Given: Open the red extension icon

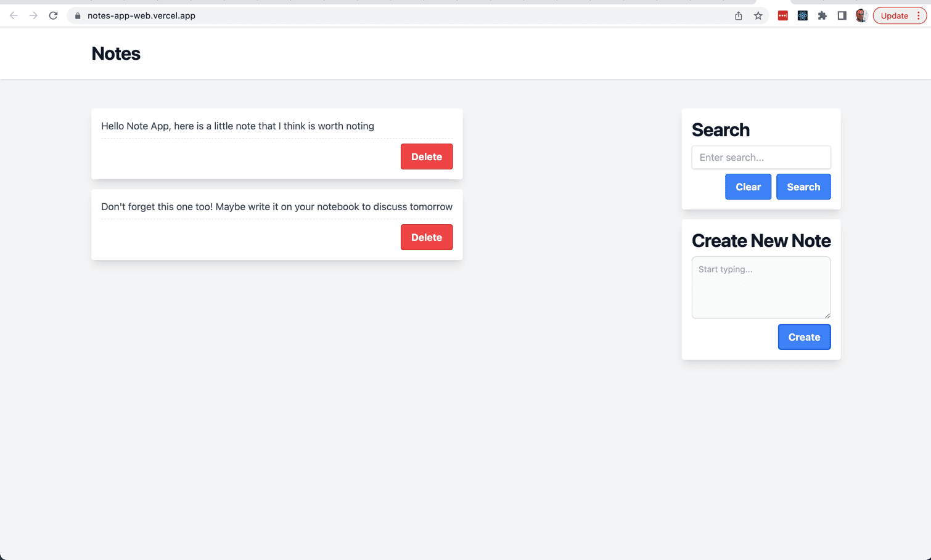Looking at the screenshot, I should pos(782,16).
